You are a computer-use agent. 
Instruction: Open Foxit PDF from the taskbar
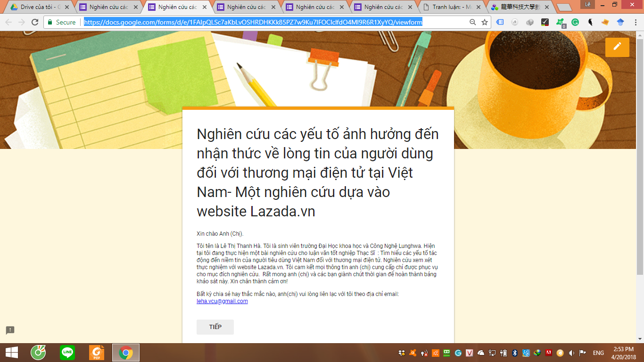click(97, 353)
